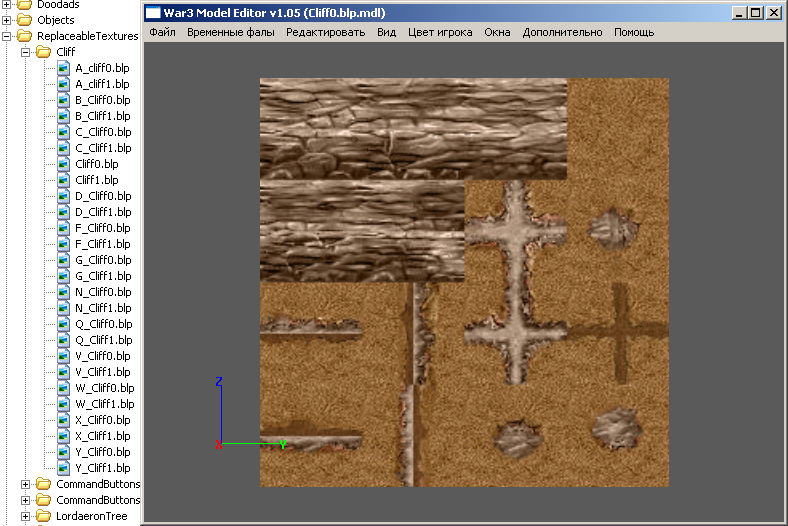This screenshot has height=526, width=788.
Task: Close the War3 Model Editor window
Action: 774,13
